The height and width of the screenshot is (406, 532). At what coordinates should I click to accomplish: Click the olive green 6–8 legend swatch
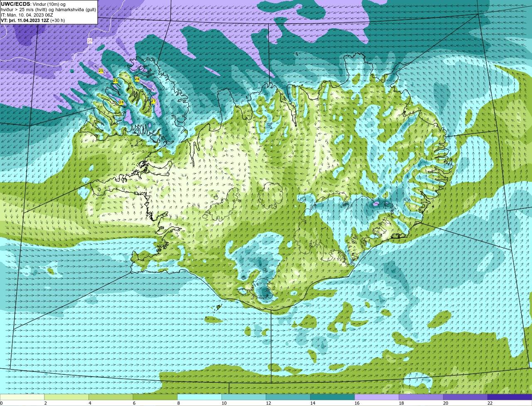pyautogui.click(x=155, y=397)
